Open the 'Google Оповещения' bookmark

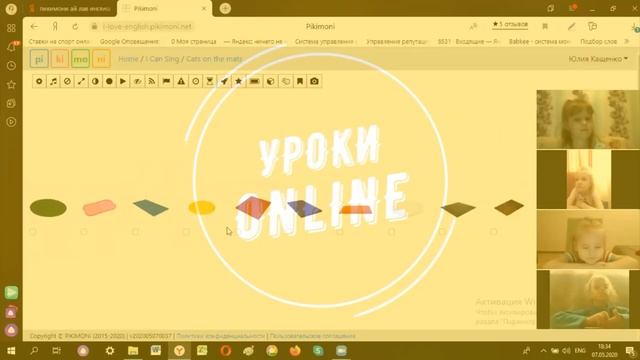129,42
